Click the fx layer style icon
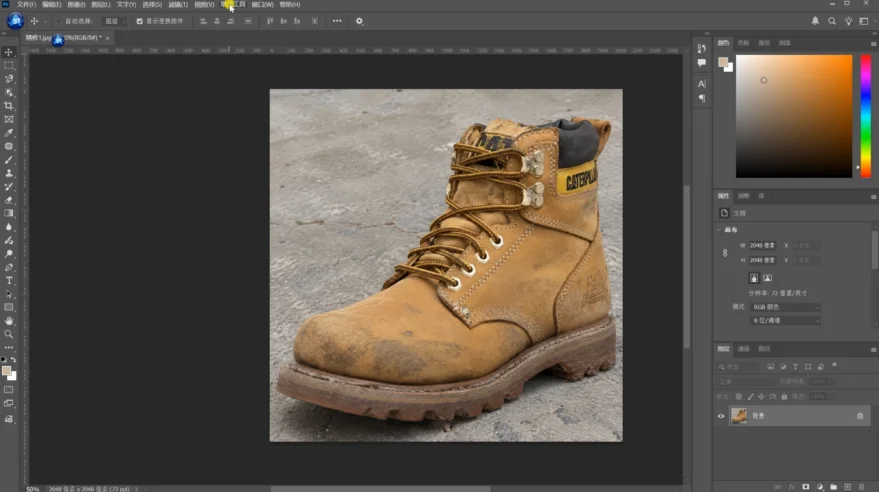 (792, 487)
